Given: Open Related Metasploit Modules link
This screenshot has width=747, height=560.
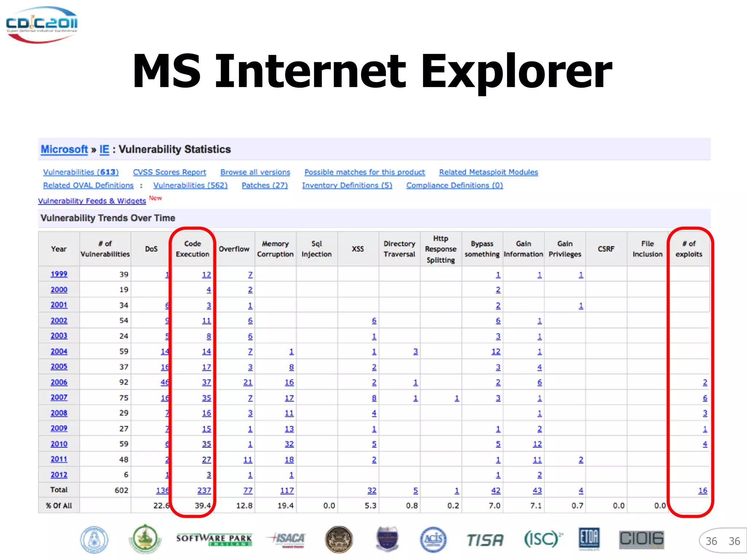Looking at the screenshot, I should 489,172.
